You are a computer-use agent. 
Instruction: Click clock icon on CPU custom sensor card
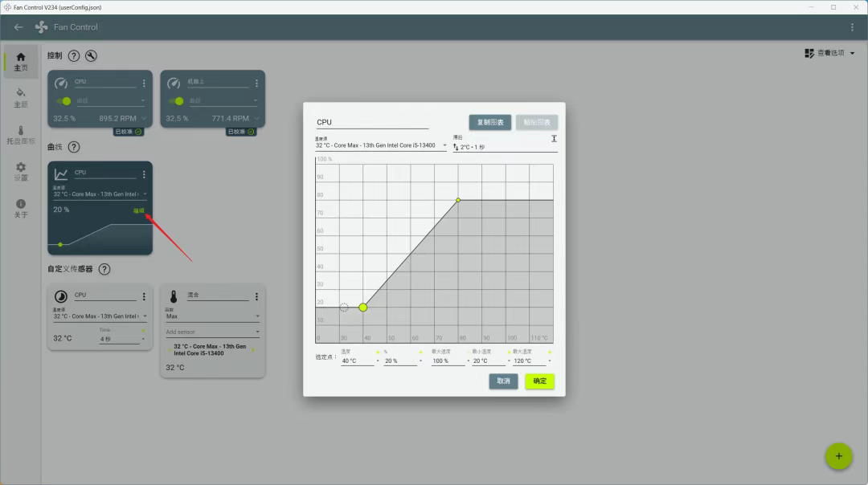pos(61,296)
